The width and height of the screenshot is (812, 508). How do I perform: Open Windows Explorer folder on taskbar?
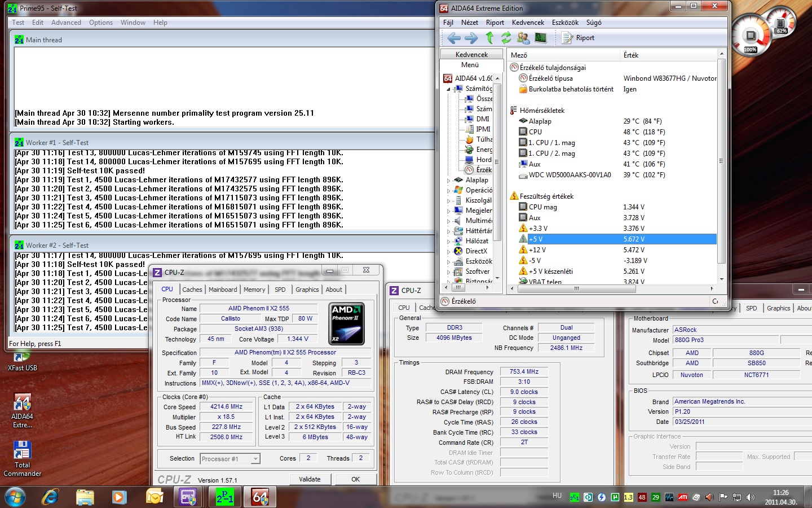click(x=85, y=497)
